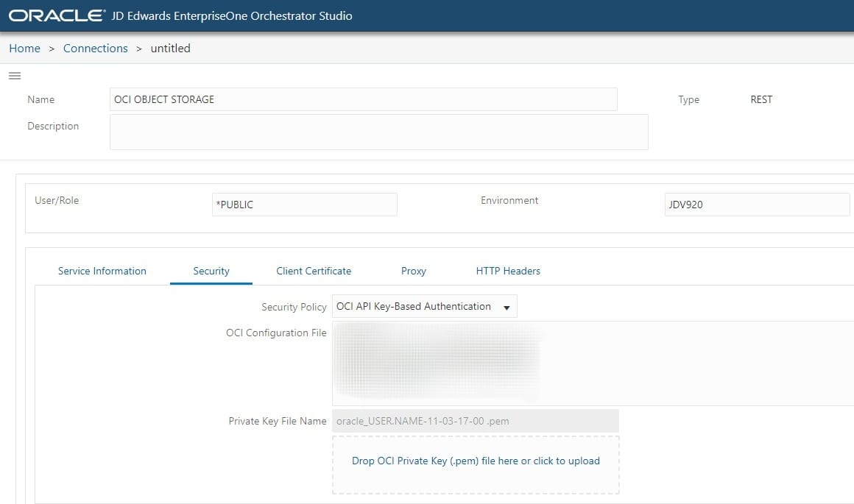Click the Oracle logo
The width and height of the screenshot is (854, 504).
pyautogui.click(x=57, y=15)
